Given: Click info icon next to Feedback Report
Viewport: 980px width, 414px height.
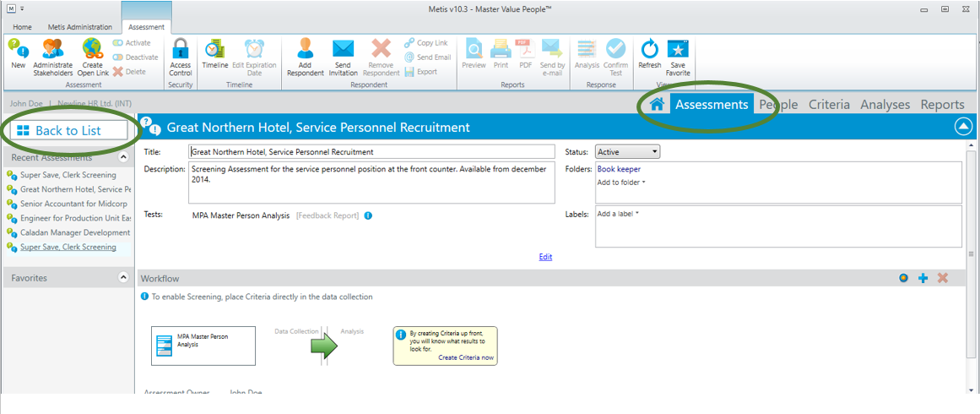Looking at the screenshot, I should [368, 215].
